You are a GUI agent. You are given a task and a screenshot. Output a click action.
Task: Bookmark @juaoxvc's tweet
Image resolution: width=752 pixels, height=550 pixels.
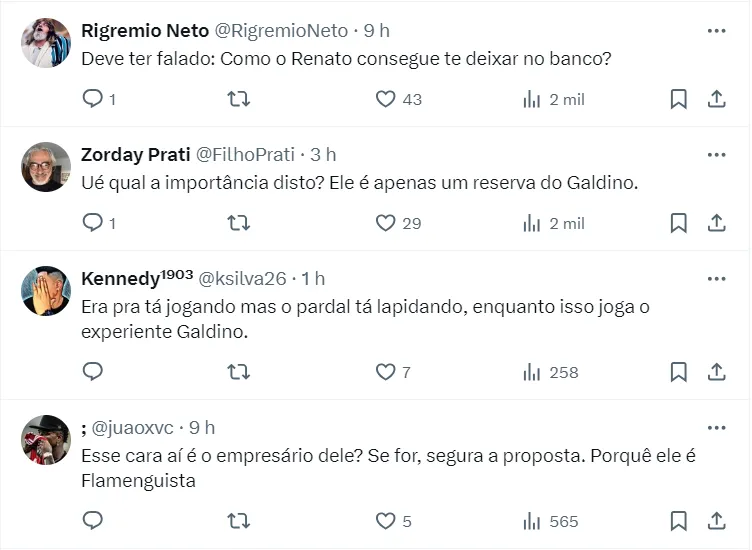click(x=678, y=521)
